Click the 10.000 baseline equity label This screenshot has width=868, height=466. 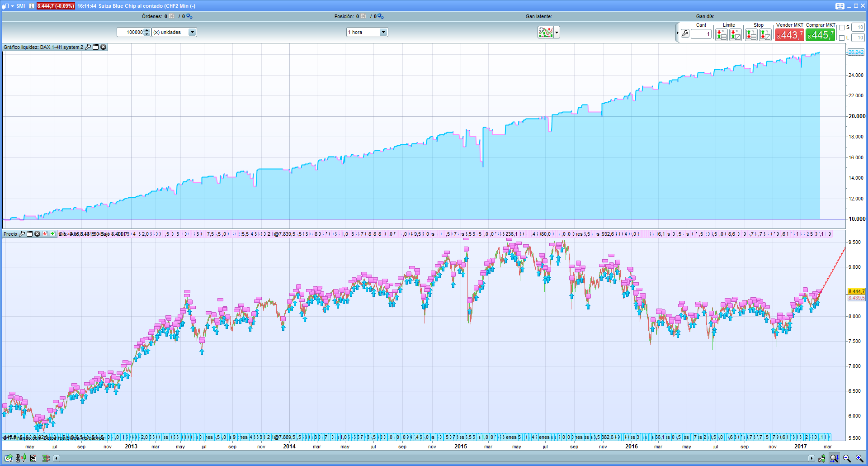857,219
